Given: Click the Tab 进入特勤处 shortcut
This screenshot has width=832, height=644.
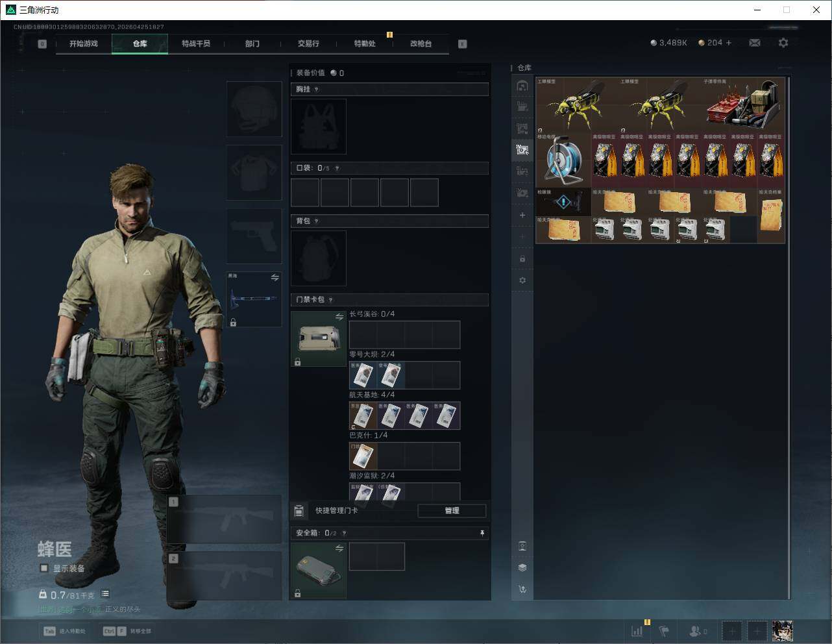Looking at the screenshot, I should tap(65, 631).
